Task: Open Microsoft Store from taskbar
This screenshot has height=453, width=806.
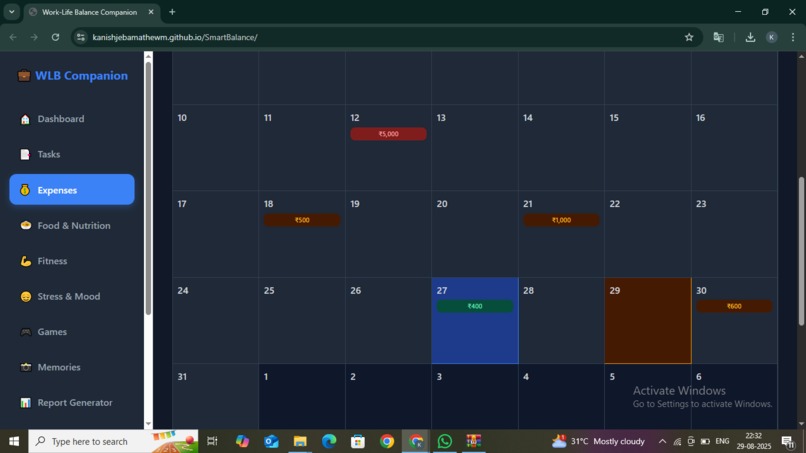Action: tap(358, 441)
